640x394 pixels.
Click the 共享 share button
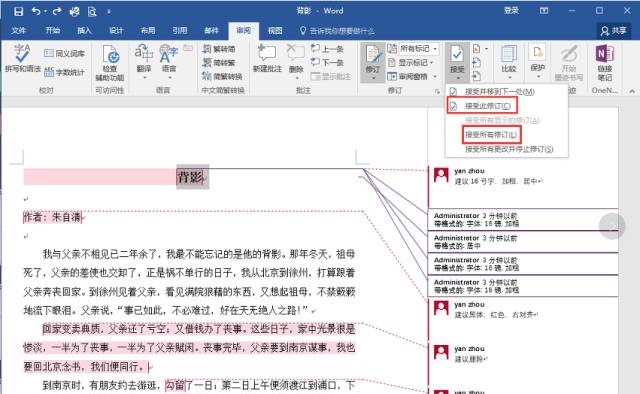(x=614, y=31)
